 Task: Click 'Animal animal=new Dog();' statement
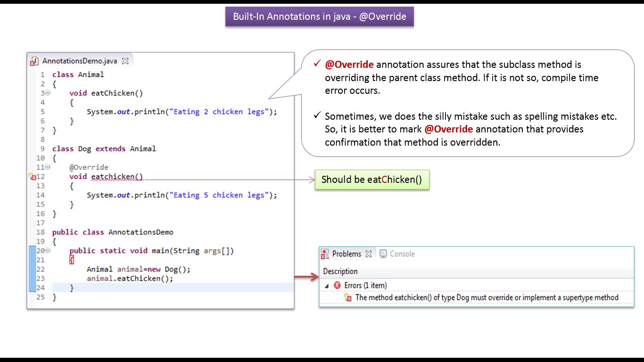coord(139,270)
